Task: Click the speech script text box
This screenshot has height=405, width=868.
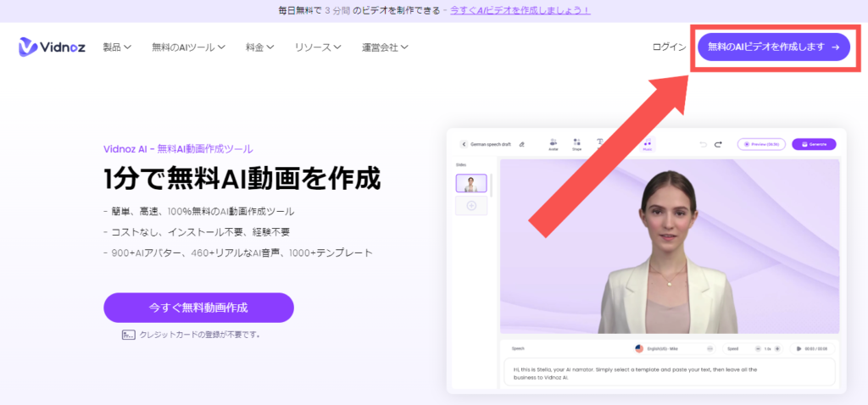Action: (x=670, y=372)
